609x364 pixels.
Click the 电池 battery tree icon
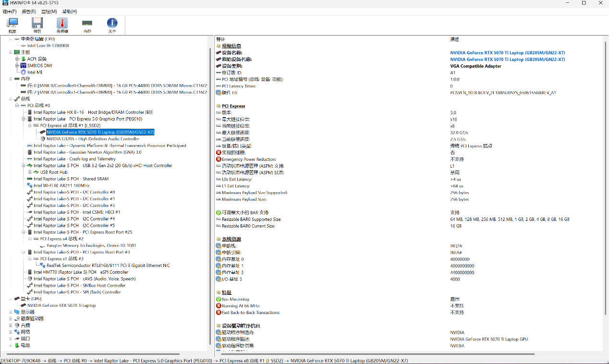point(17,345)
